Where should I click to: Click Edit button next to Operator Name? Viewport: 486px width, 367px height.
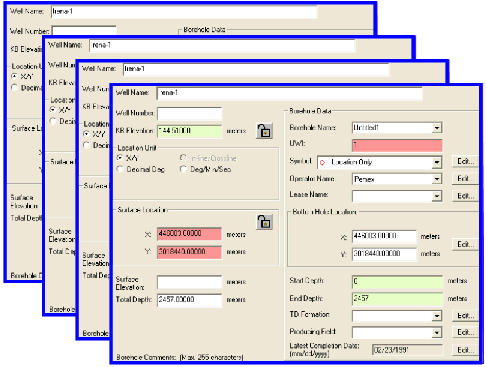(x=465, y=179)
